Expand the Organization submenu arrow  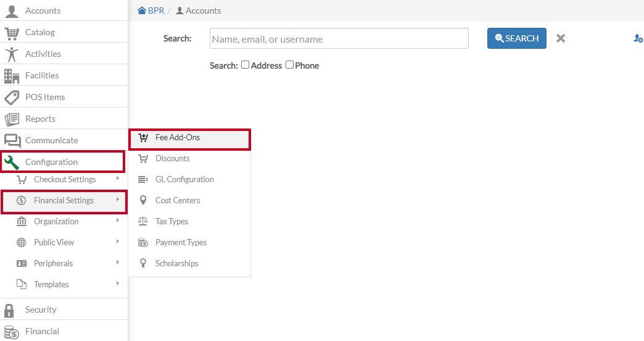(x=117, y=221)
